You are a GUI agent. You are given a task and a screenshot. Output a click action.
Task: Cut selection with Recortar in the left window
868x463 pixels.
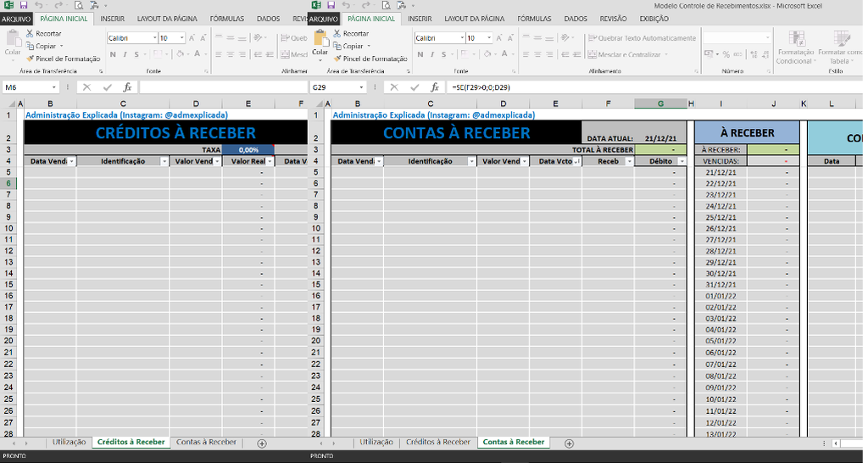[44, 34]
